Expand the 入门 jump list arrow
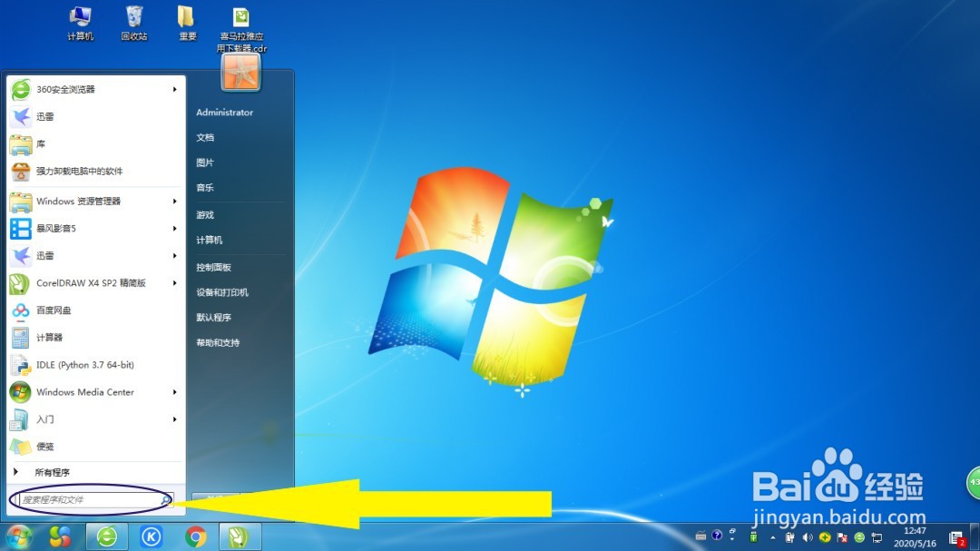The width and height of the screenshot is (980, 551). [x=175, y=419]
